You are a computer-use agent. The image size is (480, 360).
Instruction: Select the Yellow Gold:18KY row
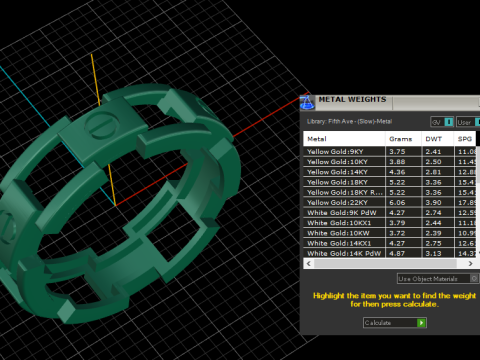point(389,182)
